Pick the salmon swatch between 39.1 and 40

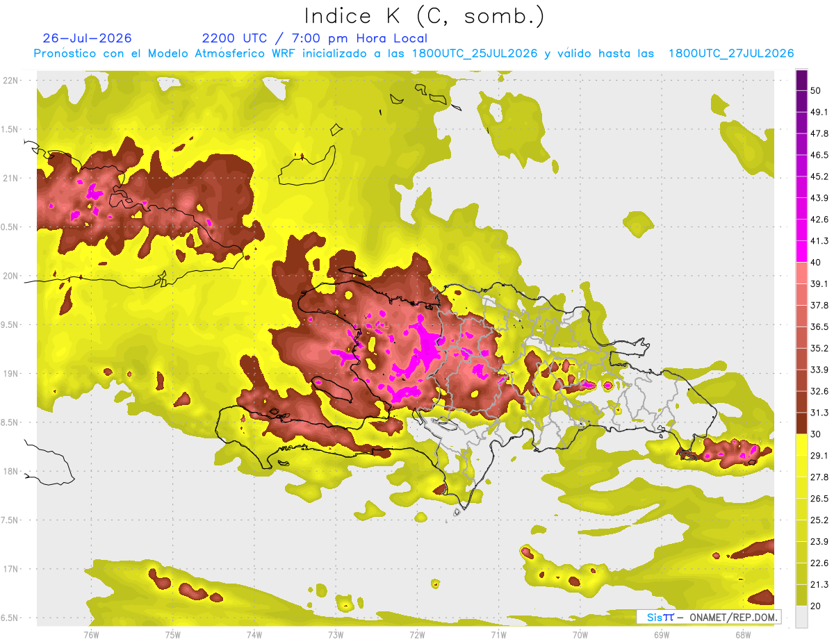tap(802, 273)
